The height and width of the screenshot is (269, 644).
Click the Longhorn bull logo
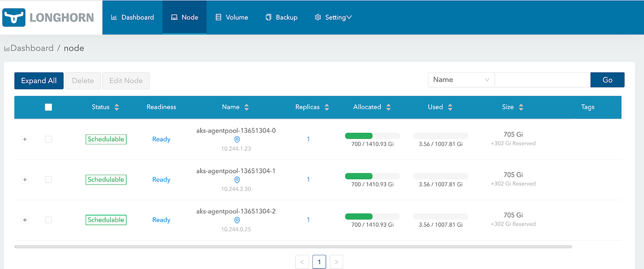click(x=15, y=17)
